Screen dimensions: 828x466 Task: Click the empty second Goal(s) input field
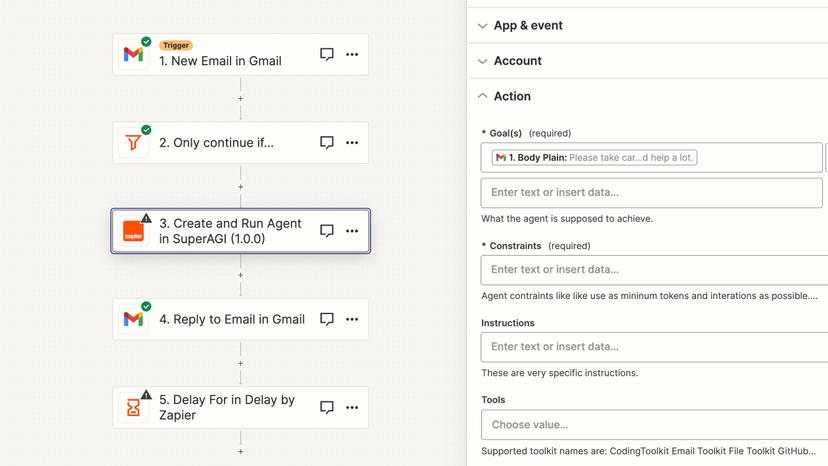651,192
